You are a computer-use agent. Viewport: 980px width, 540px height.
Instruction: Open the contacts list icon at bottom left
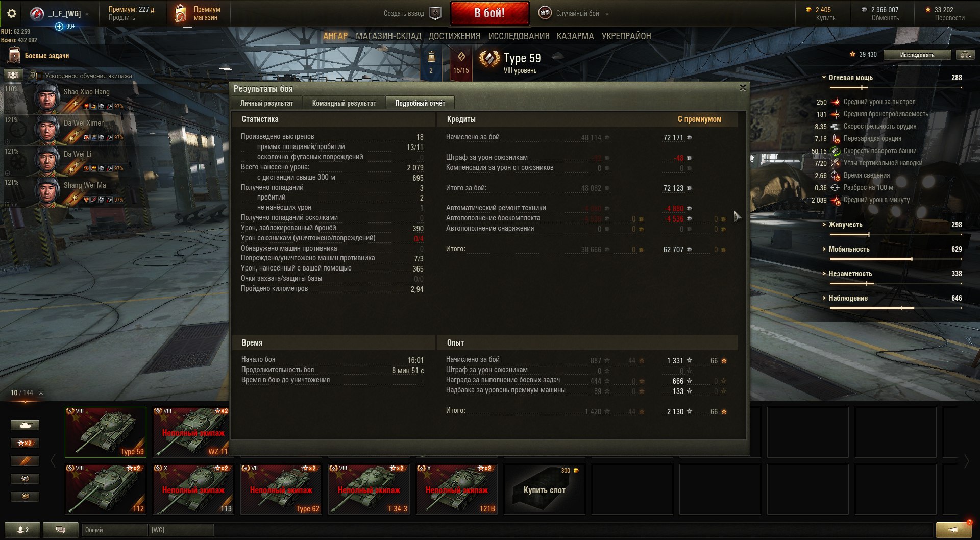23,530
